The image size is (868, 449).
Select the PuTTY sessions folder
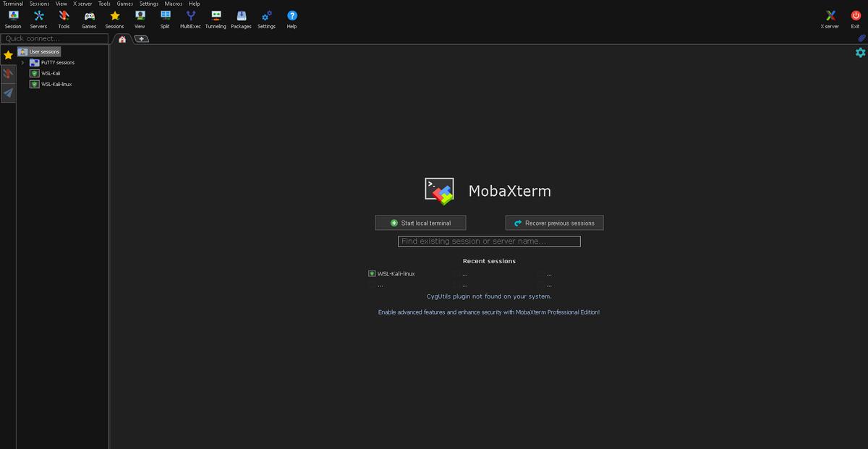(x=52, y=63)
